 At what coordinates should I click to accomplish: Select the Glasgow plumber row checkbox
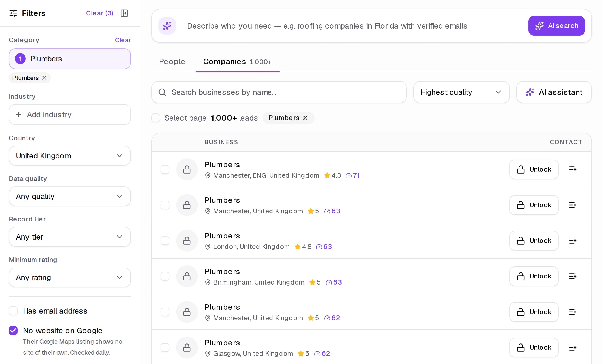tap(165, 348)
